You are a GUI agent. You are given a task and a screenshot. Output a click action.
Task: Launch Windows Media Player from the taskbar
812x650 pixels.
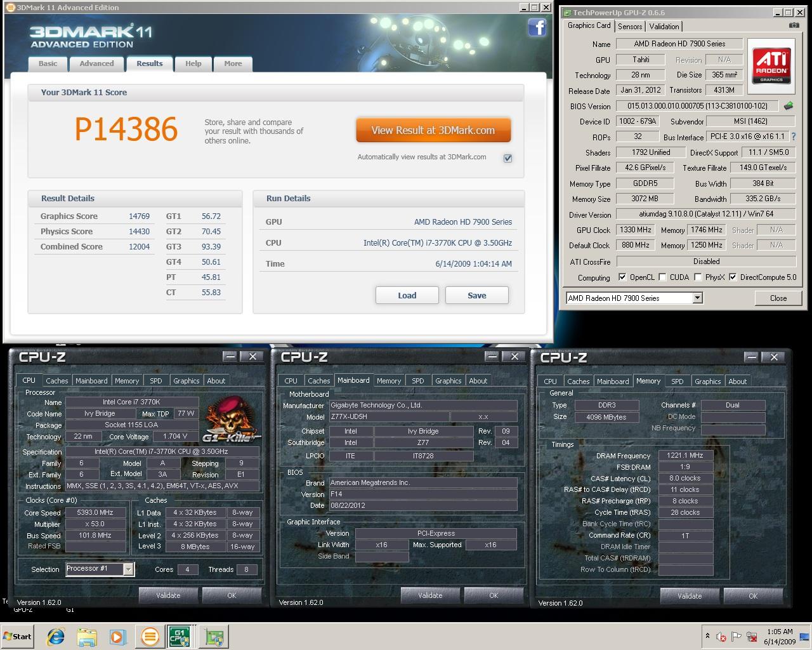point(117,636)
